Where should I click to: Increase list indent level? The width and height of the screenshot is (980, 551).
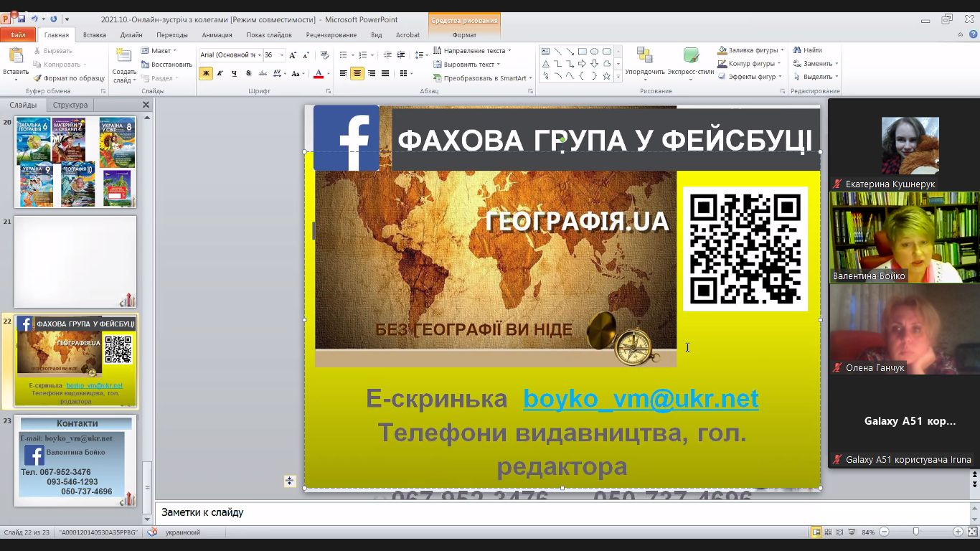point(401,55)
